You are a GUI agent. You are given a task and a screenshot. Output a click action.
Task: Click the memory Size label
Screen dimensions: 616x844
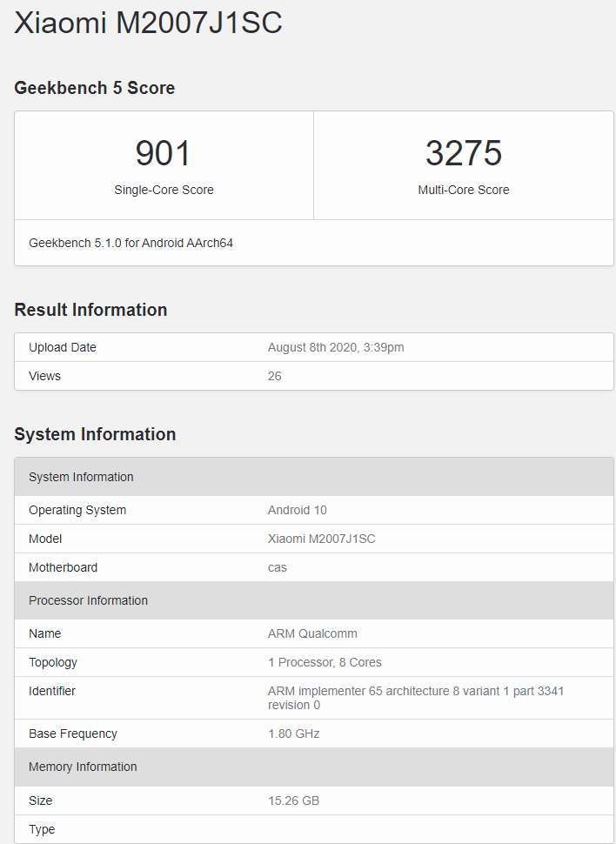(x=40, y=801)
